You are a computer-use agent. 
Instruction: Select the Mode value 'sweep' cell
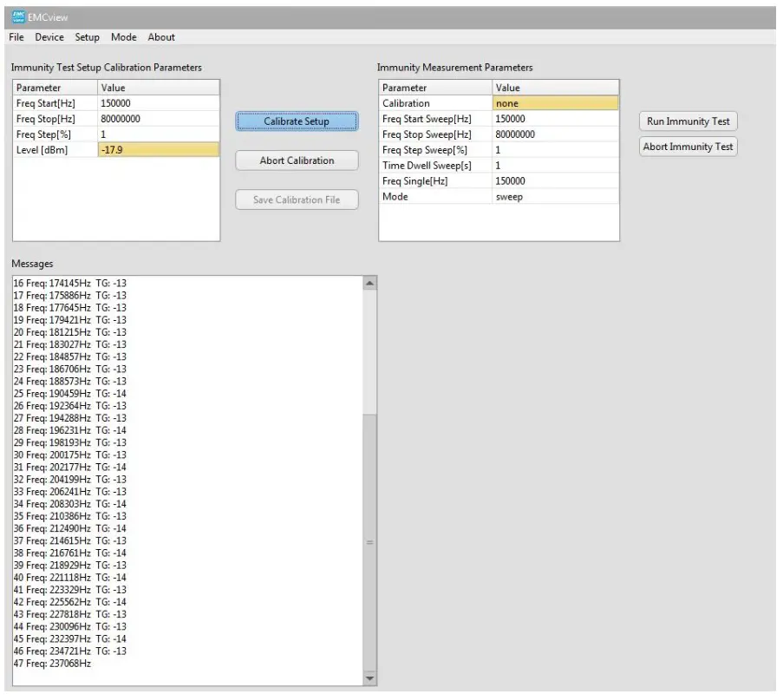point(555,196)
